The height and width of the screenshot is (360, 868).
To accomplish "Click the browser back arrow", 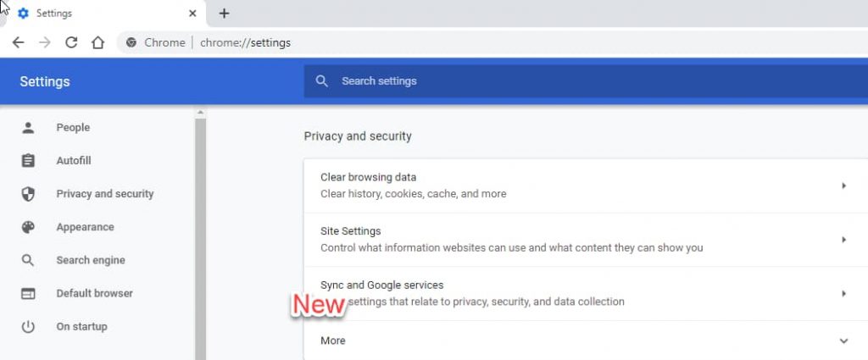I will point(18,42).
